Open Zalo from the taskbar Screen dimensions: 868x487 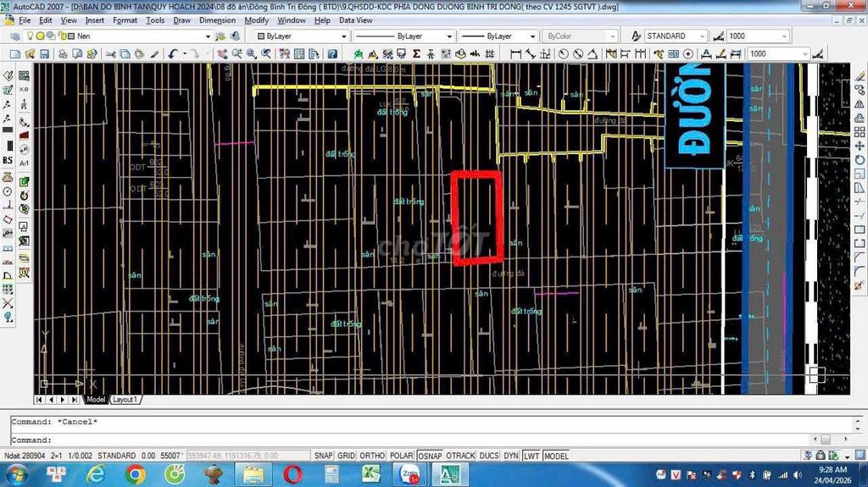coord(409,475)
